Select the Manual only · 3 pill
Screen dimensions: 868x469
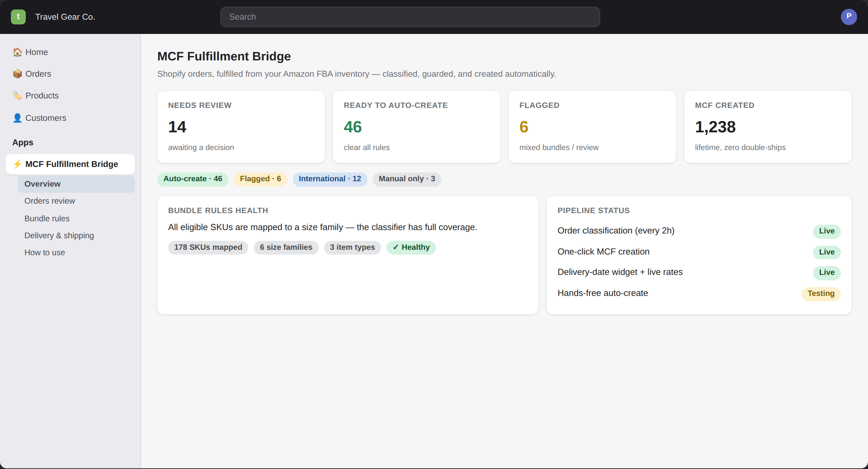(407, 179)
